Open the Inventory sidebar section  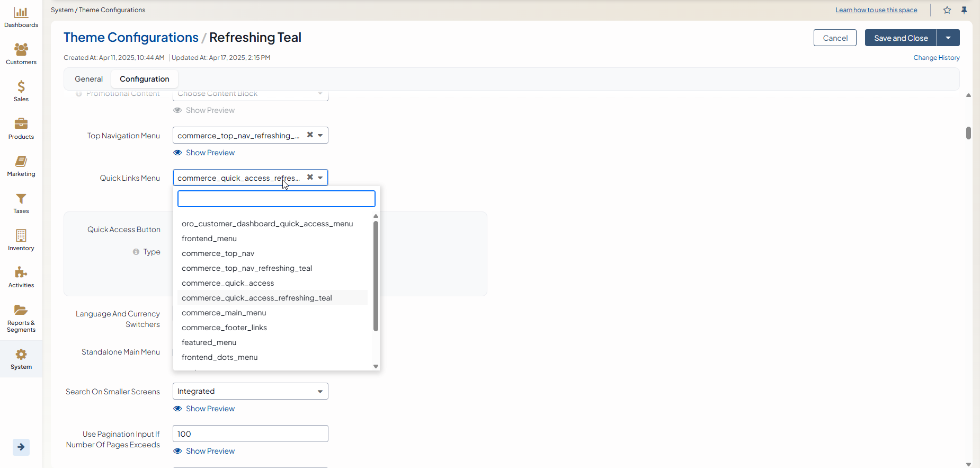(x=21, y=241)
